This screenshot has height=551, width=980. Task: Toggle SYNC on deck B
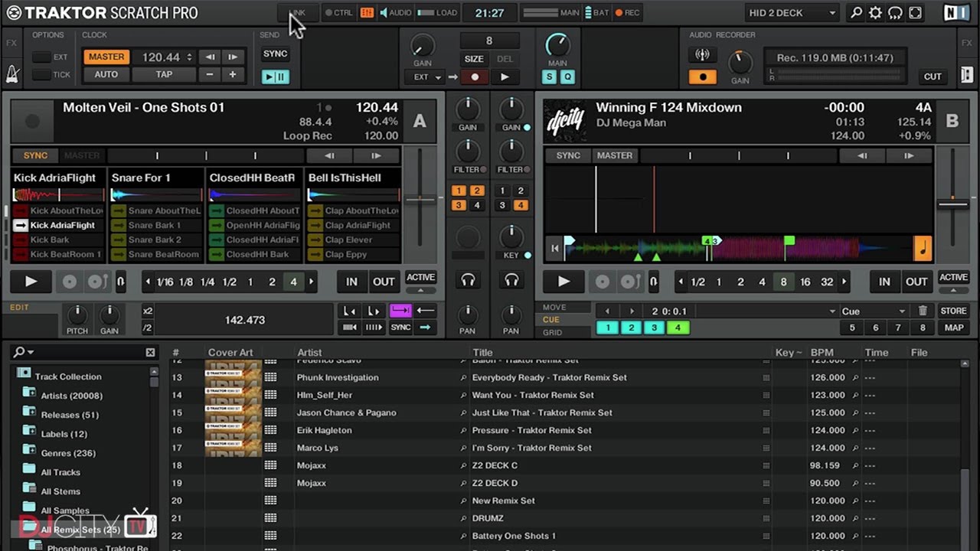tap(568, 155)
